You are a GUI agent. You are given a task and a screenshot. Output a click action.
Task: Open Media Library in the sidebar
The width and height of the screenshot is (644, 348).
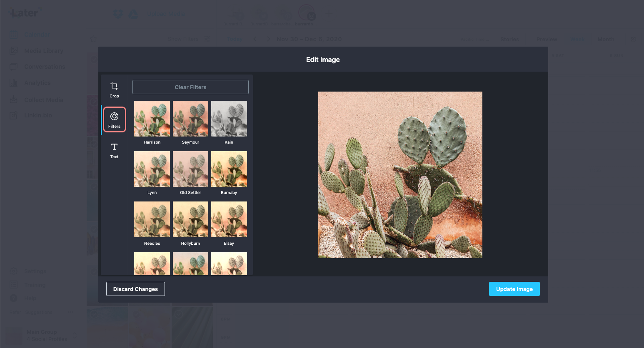[44, 51]
